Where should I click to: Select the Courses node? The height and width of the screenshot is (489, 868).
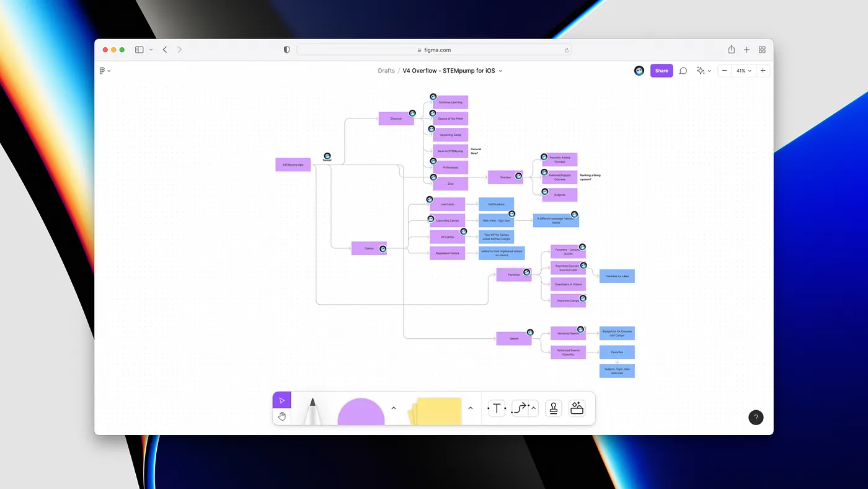click(x=505, y=177)
